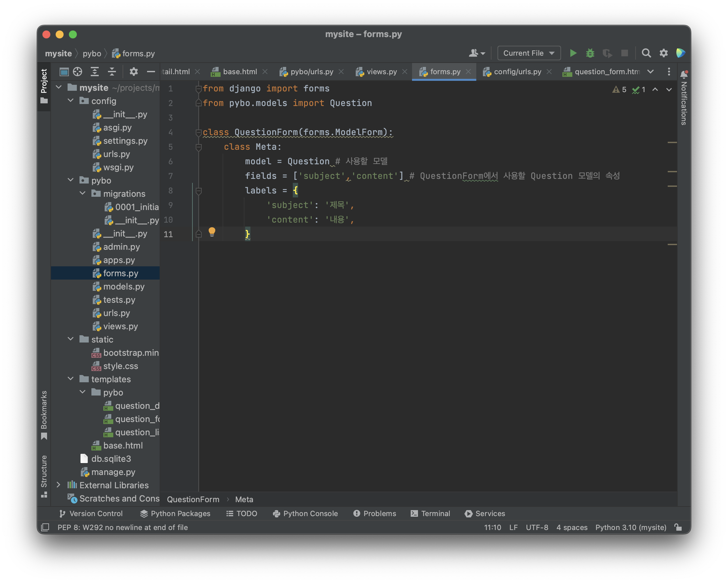Click Collapse All icon in Project panel
This screenshot has width=728, height=583.
[x=112, y=72]
